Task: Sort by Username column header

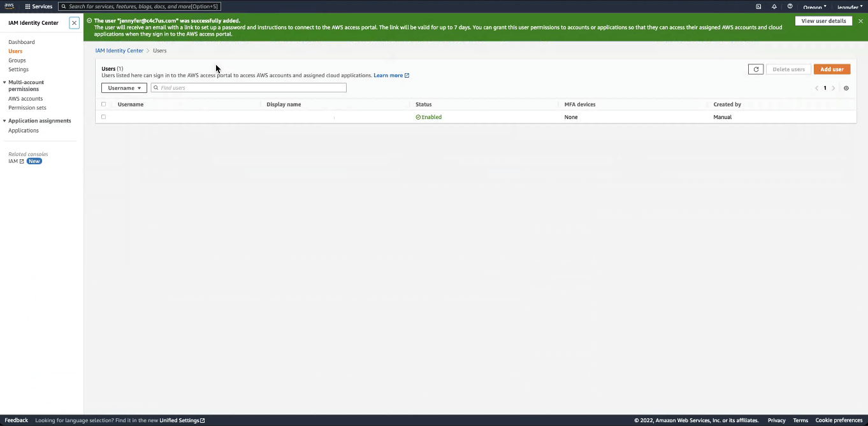Action: 131,104
